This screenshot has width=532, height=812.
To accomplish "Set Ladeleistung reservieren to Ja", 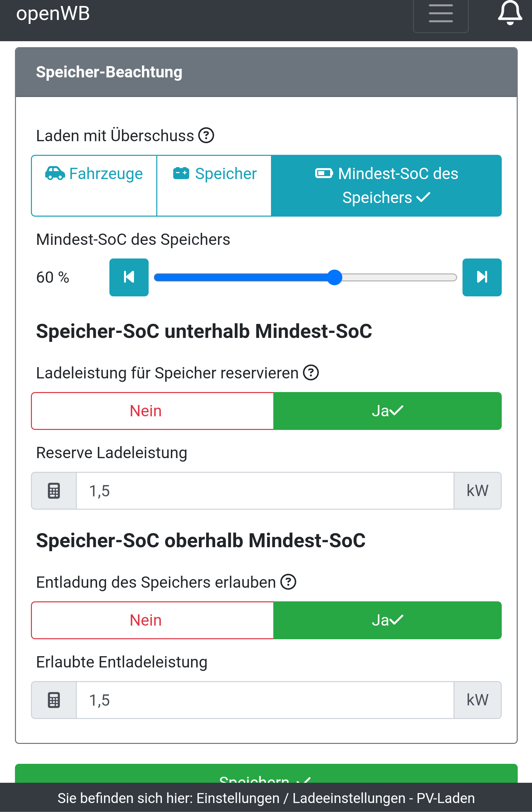I will pos(387,411).
